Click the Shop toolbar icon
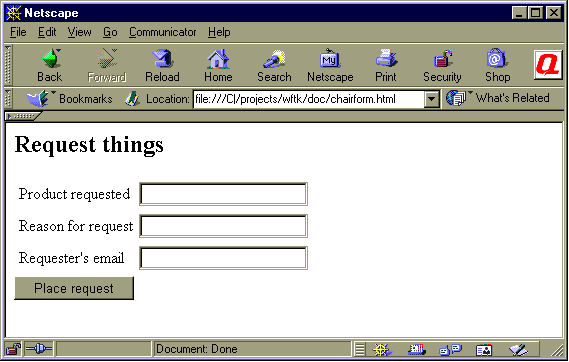 [x=497, y=58]
